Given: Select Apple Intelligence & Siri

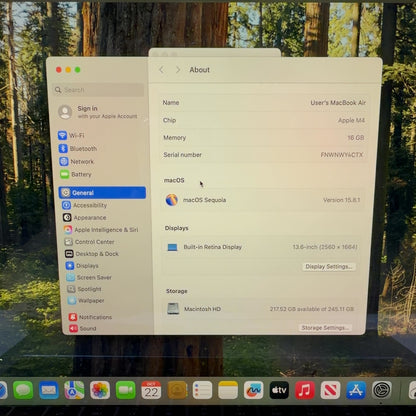Looking at the screenshot, I should point(101,230).
